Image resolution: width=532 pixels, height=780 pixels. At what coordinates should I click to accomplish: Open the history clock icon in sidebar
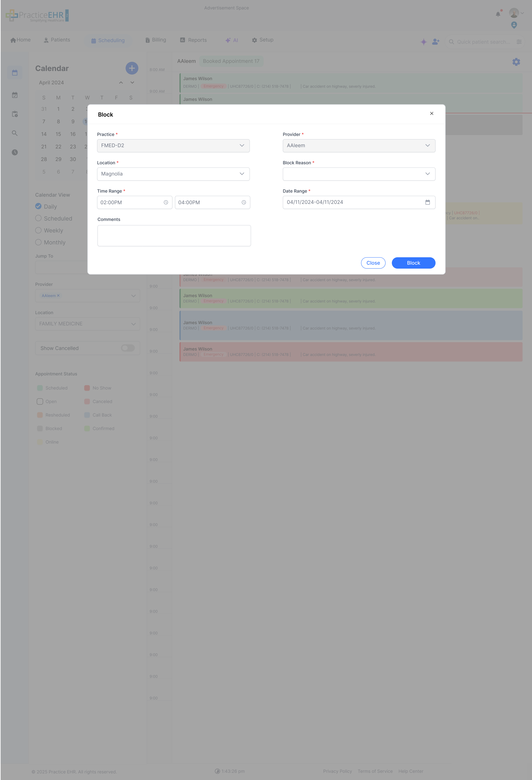click(15, 152)
